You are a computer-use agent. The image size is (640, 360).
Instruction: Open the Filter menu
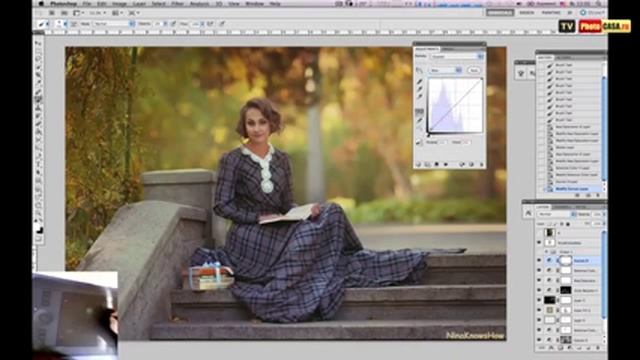(177, 4)
